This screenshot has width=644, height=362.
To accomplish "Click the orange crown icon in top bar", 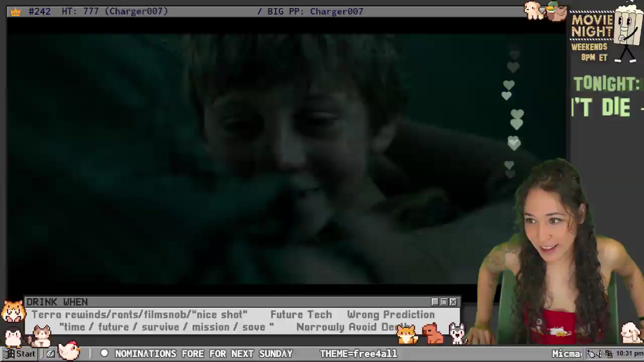I will (15, 12).
